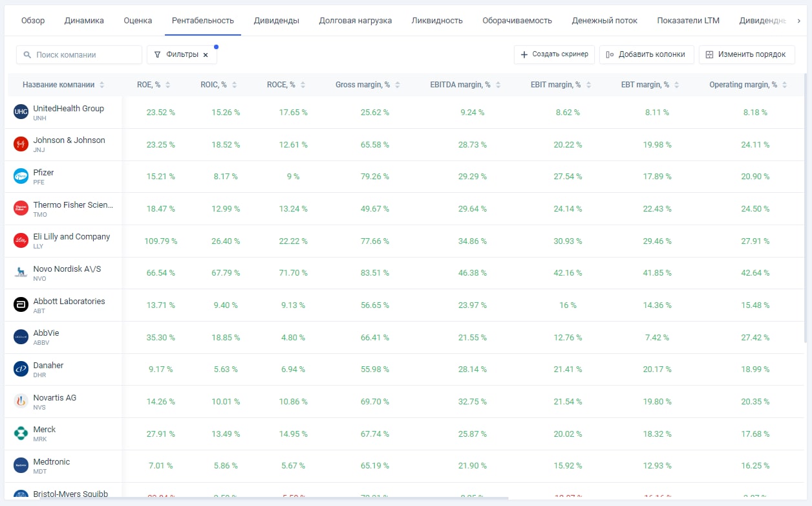Open the UnitedHealth Group company link

click(x=69, y=109)
